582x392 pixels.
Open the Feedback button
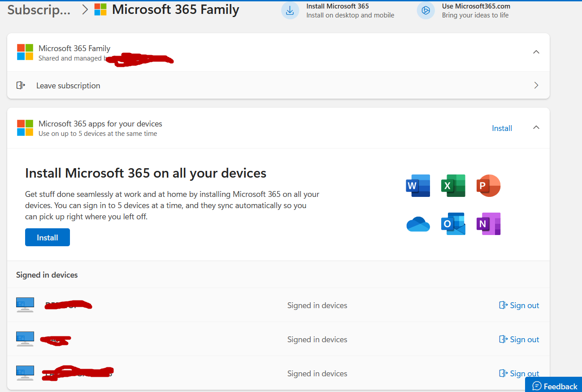point(555,386)
